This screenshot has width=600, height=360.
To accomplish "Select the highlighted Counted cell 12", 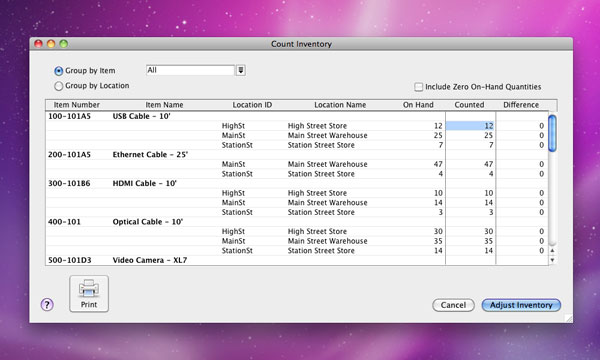I will (470, 126).
